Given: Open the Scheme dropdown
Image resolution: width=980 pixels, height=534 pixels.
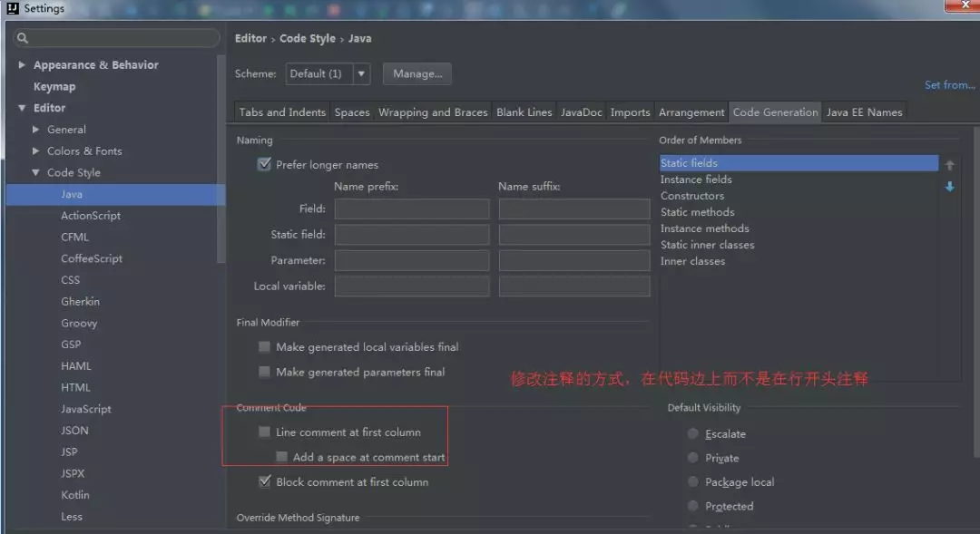Looking at the screenshot, I should tap(361, 73).
